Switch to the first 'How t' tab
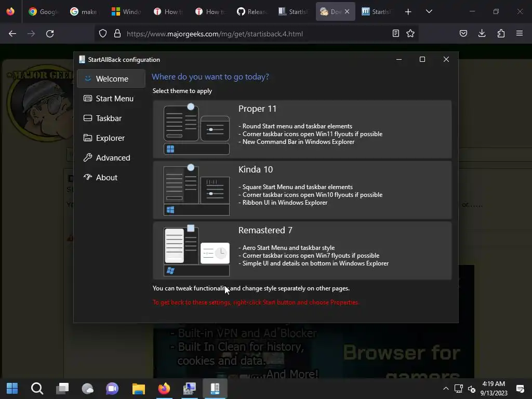Image resolution: width=532 pixels, height=399 pixels. click(x=168, y=12)
